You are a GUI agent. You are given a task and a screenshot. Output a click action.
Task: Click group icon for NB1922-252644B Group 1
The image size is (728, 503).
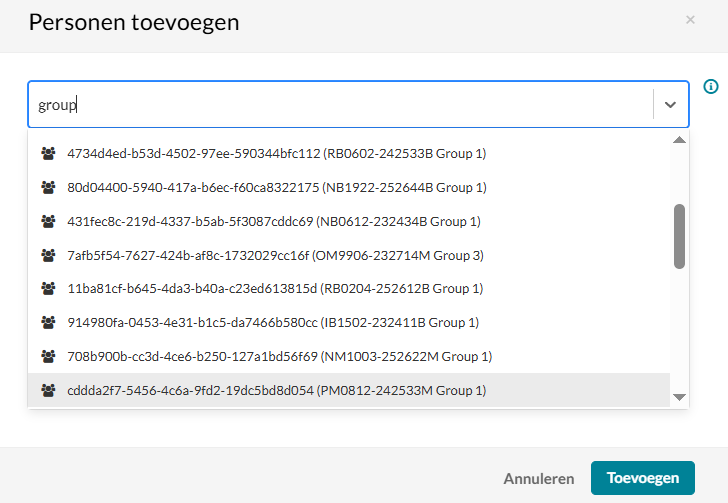click(x=48, y=187)
